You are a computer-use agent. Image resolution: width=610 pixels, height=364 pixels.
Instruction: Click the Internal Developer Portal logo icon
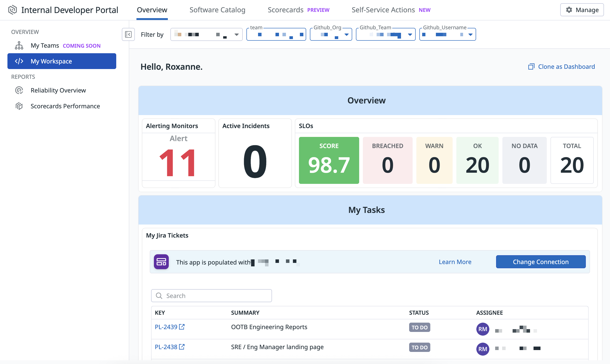coord(12,10)
